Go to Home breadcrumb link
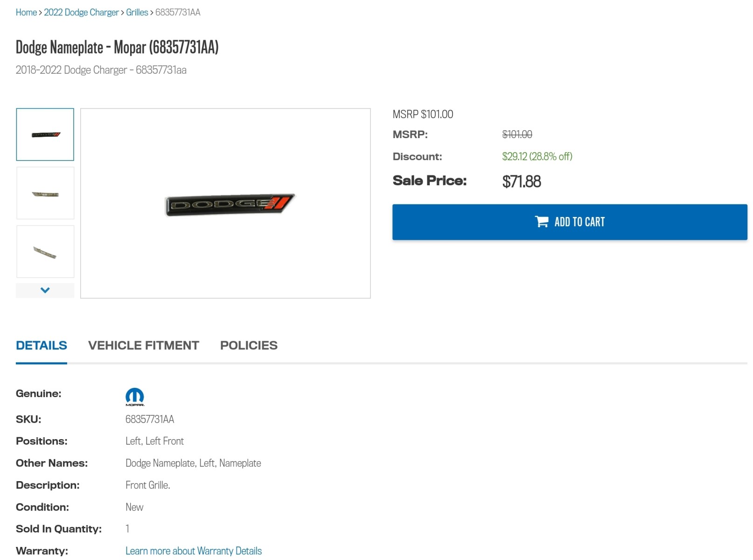Image resolution: width=753 pixels, height=560 pixels. (26, 13)
